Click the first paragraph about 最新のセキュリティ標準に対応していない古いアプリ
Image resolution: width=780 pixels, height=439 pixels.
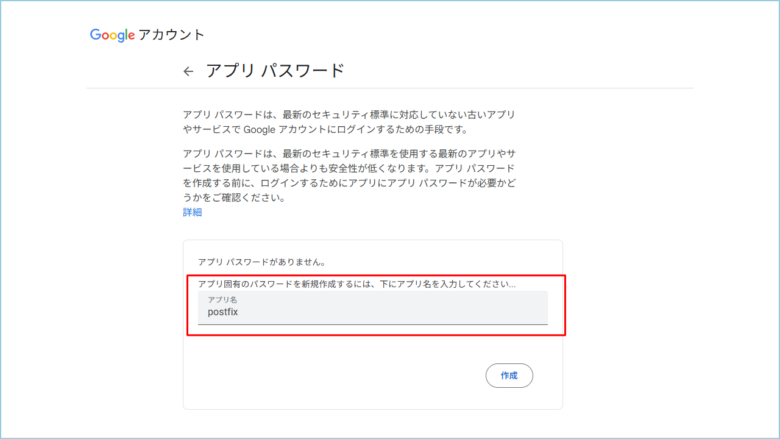pyautogui.click(x=349, y=122)
